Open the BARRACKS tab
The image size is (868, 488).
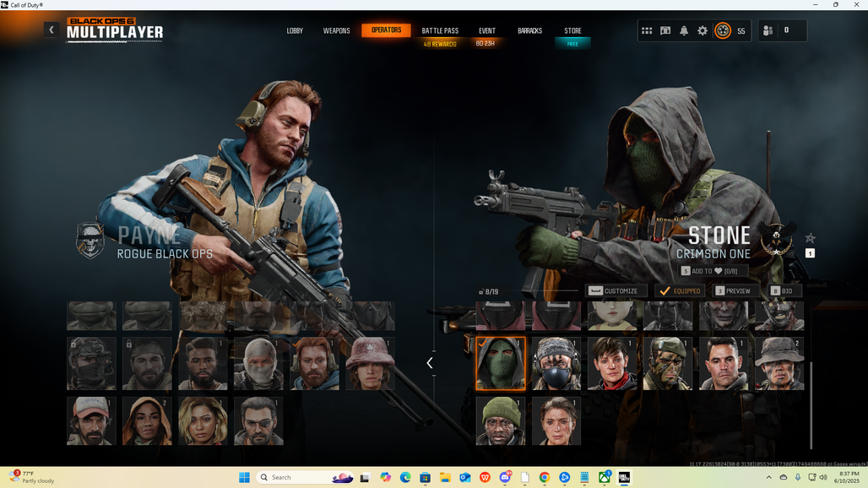click(x=529, y=31)
